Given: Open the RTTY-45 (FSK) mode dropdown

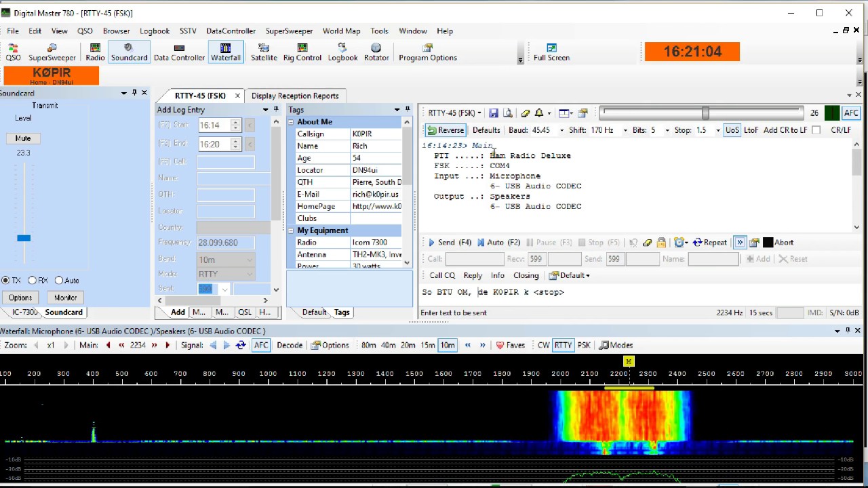Looking at the screenshot, I should click(454, 113).
